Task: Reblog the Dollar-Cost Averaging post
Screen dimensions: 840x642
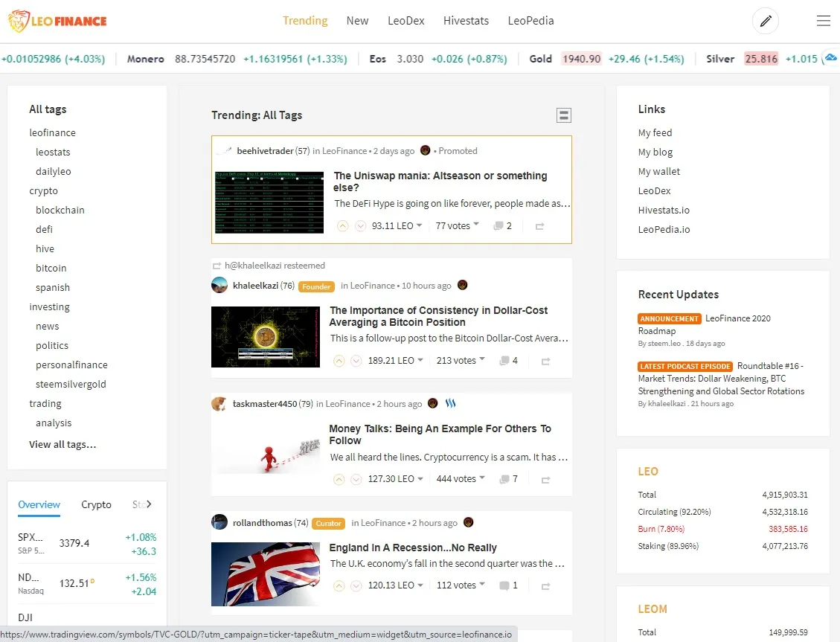Action: pos(545,362)
